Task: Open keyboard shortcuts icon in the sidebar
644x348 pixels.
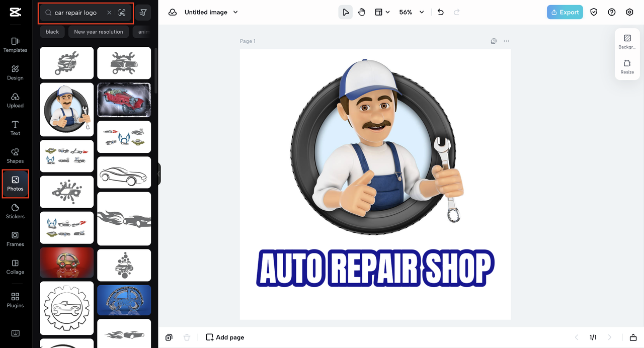Action: 15,333
